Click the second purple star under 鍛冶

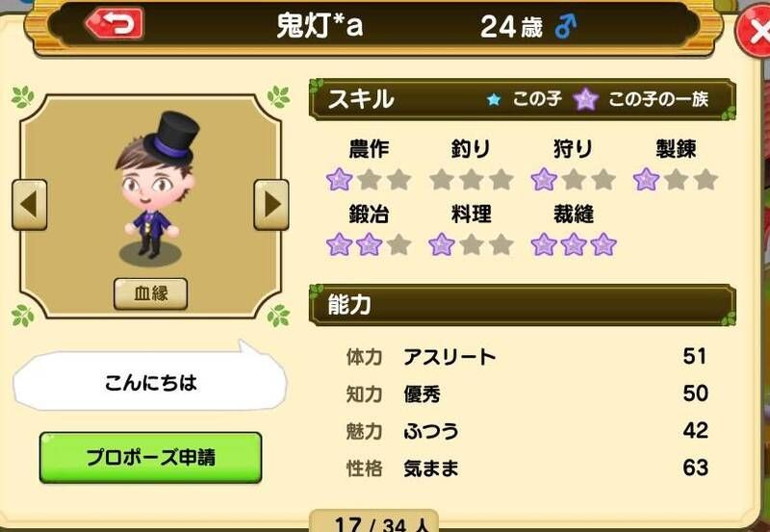coord(370,244)
